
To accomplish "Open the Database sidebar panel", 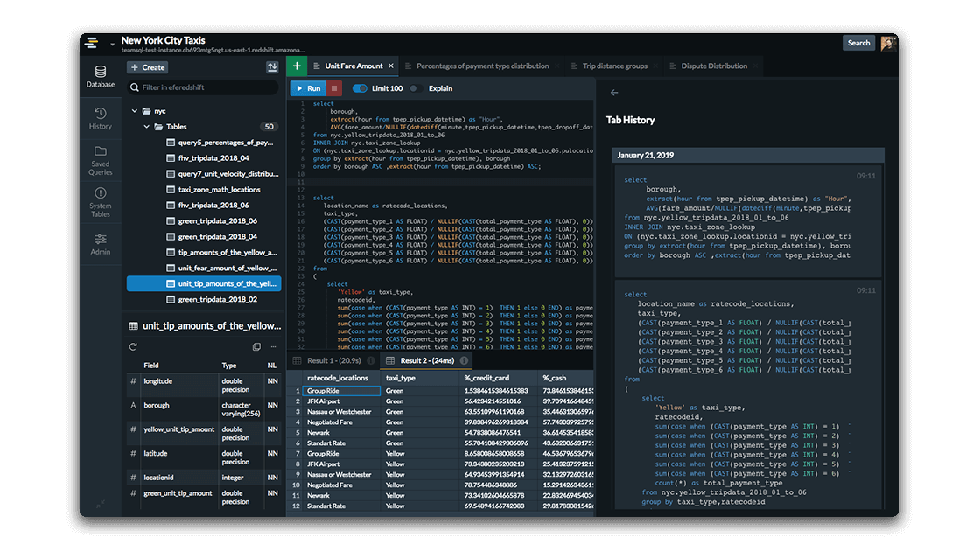I will pyautogui.click(x=100, y=76).
